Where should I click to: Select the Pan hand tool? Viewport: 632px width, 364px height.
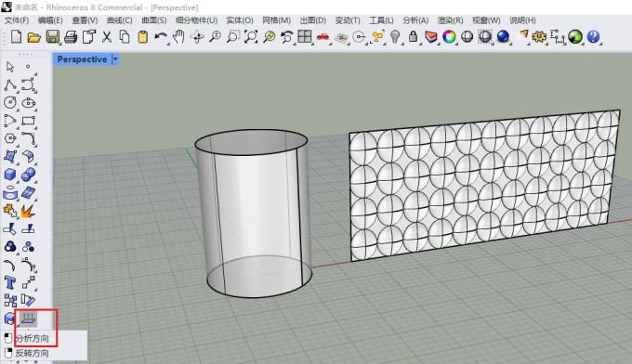(178, 37)
